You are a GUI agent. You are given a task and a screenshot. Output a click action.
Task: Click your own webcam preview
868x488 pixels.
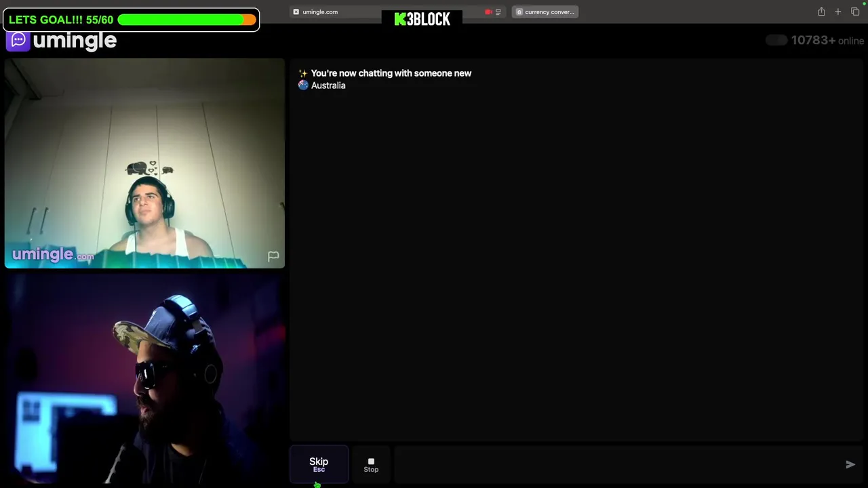click(144, 378)
